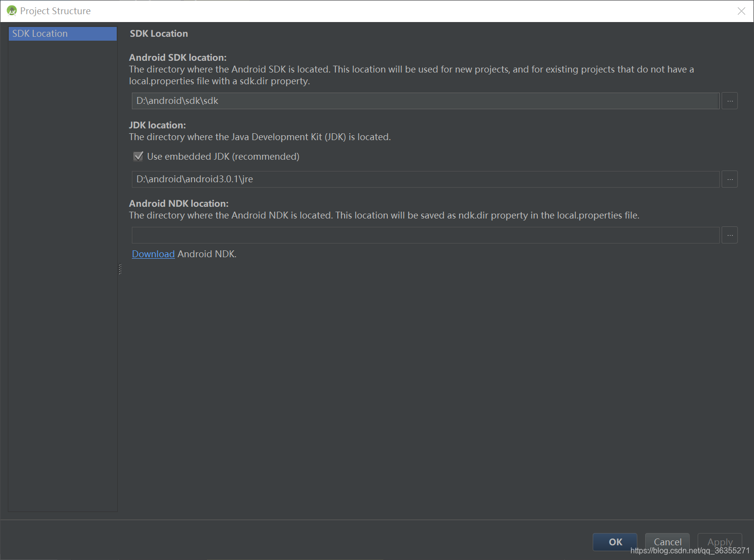Browse for the Android NDK location
This screenshot has width=754, height=560.
point(730,235)
